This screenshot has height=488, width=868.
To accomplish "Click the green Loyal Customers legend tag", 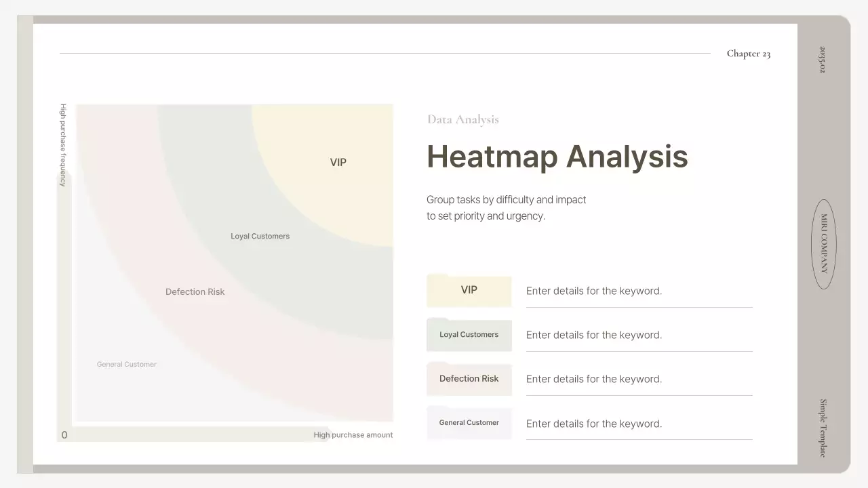I will point(469,335).
